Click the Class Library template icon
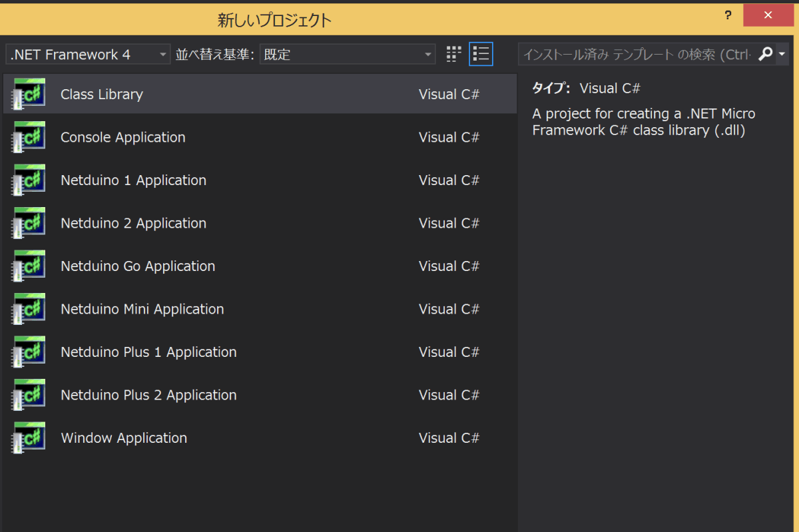This screenshot has height=532, width=799. (28, 94)
